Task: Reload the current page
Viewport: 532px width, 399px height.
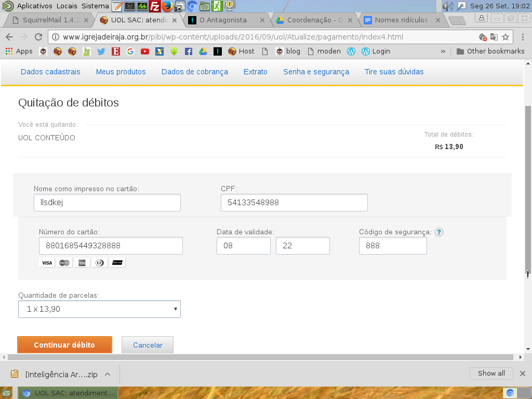Action: point(38,37)
